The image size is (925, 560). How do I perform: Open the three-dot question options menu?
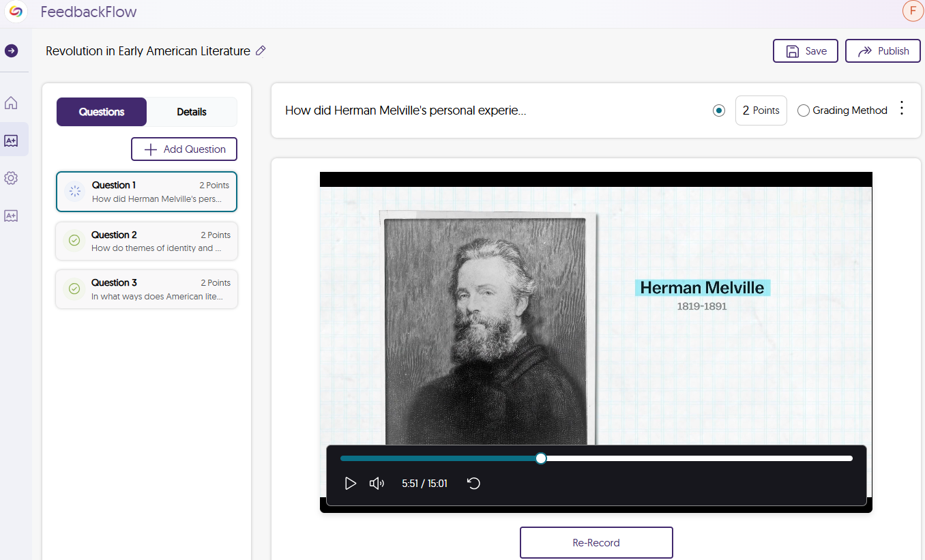[902, 108]
